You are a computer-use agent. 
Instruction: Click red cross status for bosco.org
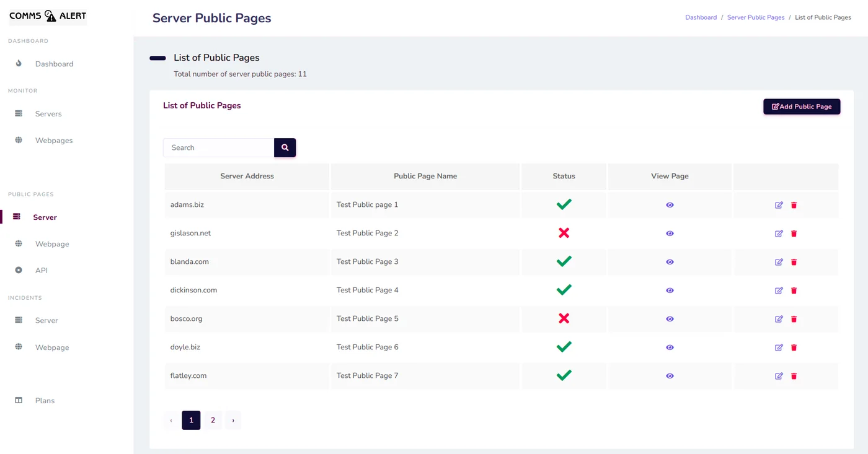(x=564, y=318)
